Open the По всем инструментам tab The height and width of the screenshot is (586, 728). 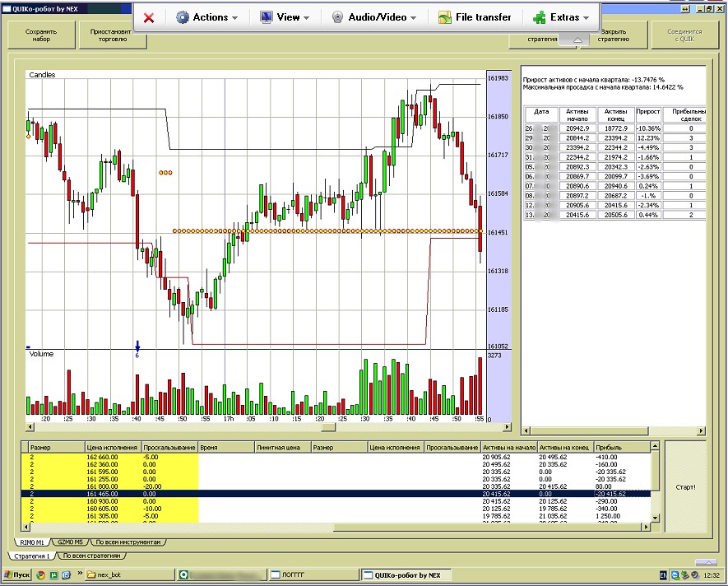click(x=128, y=542)
